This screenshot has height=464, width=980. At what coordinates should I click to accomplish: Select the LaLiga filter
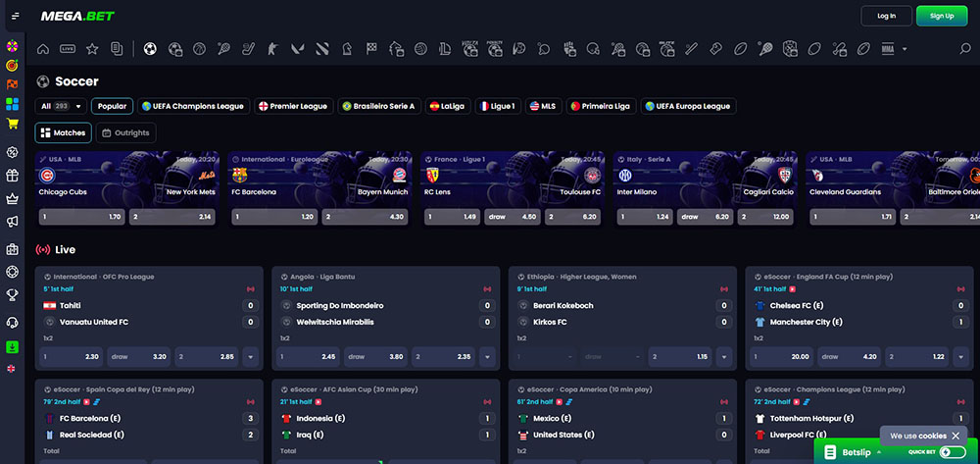click(x=448, y=106)
